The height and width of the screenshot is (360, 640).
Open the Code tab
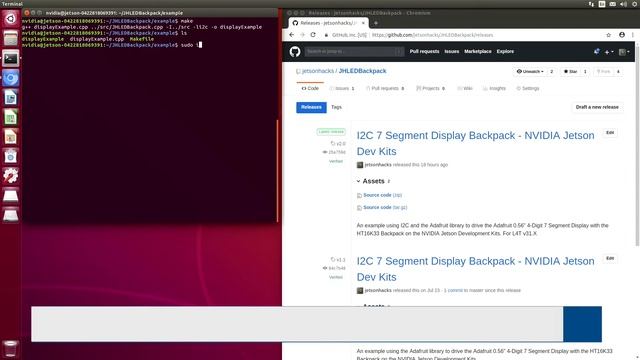(310, 88)
